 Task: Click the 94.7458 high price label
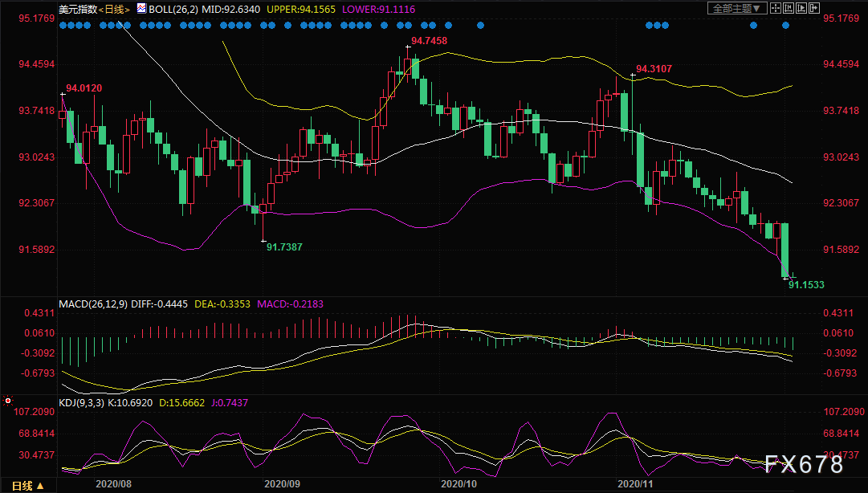pos(429,41)
